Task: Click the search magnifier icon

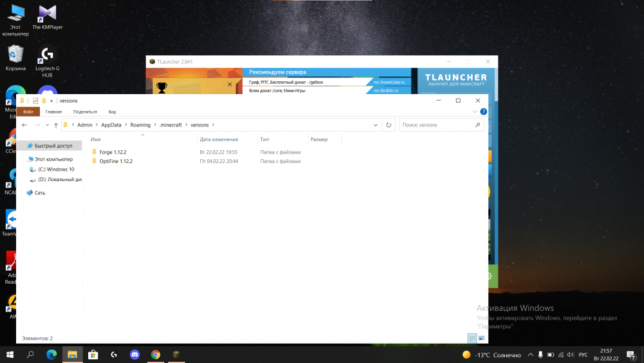Action: 478,125
